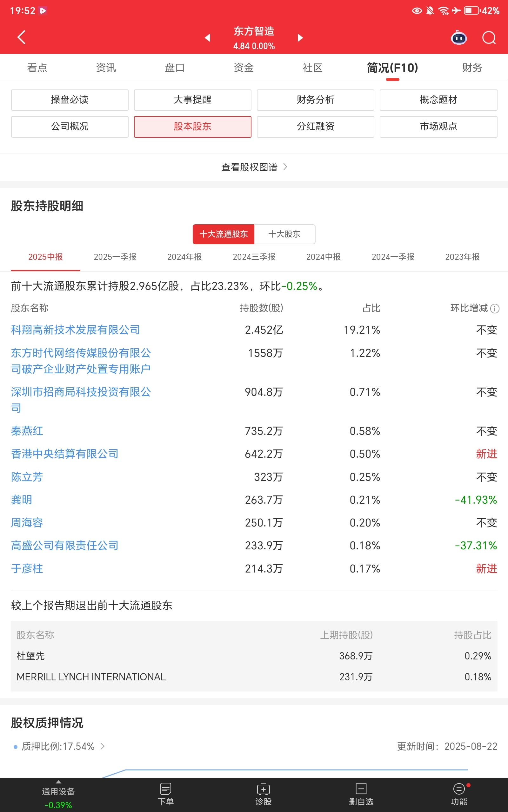Go to previous stock with left triangle
This screenshot has width=508, height=812.
pyautogui.click(x=207, y=37)
